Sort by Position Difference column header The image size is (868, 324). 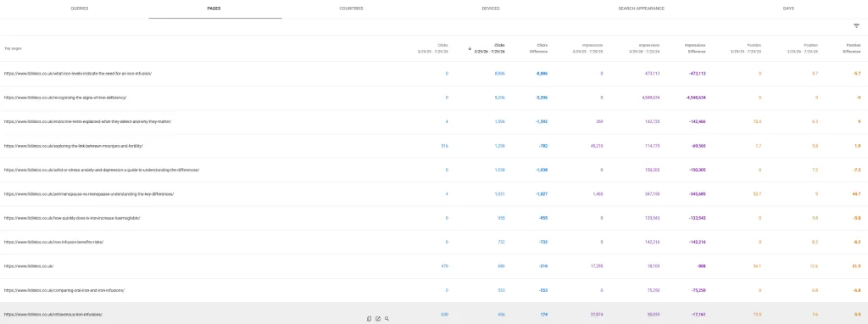pyautogui.click(x=853, y=48)
